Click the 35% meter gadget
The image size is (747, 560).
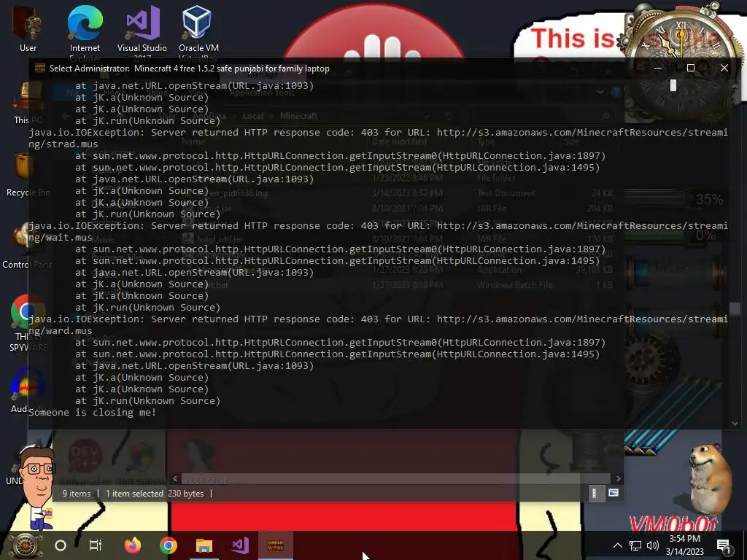(x=675, y=198)
